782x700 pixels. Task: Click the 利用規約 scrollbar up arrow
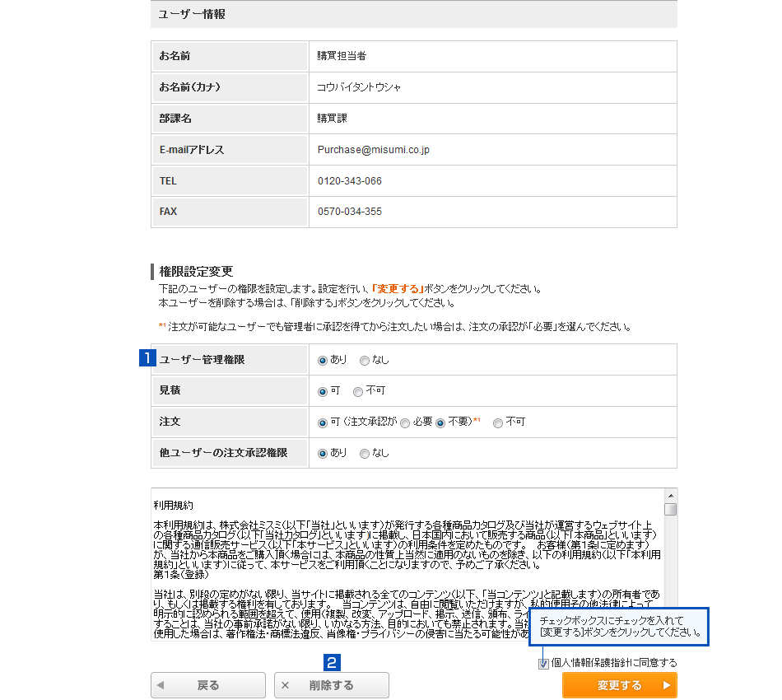(671, 495)
